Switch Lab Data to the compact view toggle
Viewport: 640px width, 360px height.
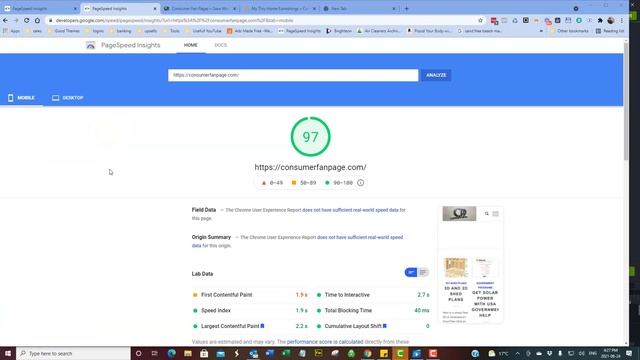coord(411,272)
